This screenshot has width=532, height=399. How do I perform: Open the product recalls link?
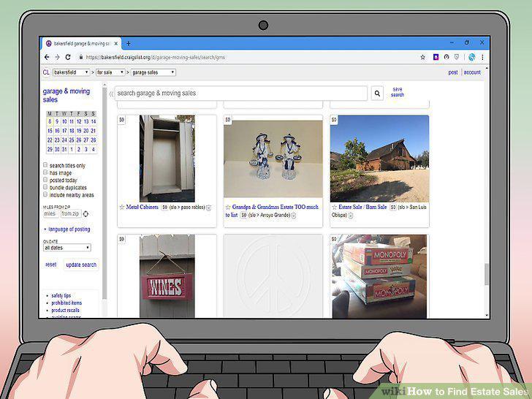65,310
